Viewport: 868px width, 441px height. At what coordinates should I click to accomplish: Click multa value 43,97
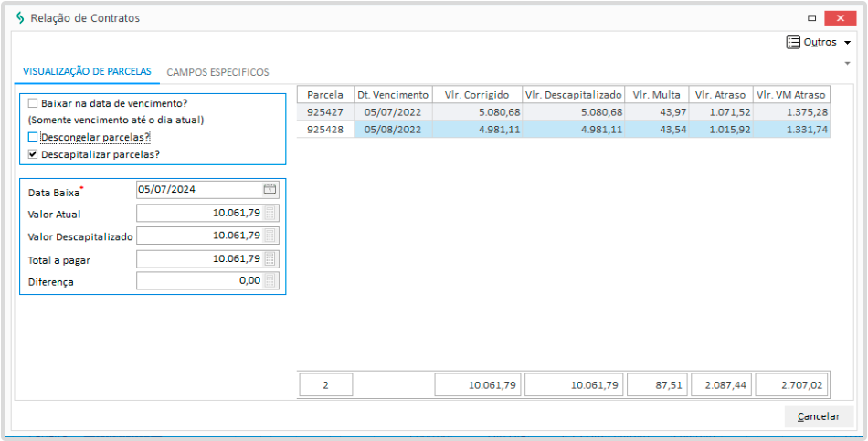click(x=657, y=112)
